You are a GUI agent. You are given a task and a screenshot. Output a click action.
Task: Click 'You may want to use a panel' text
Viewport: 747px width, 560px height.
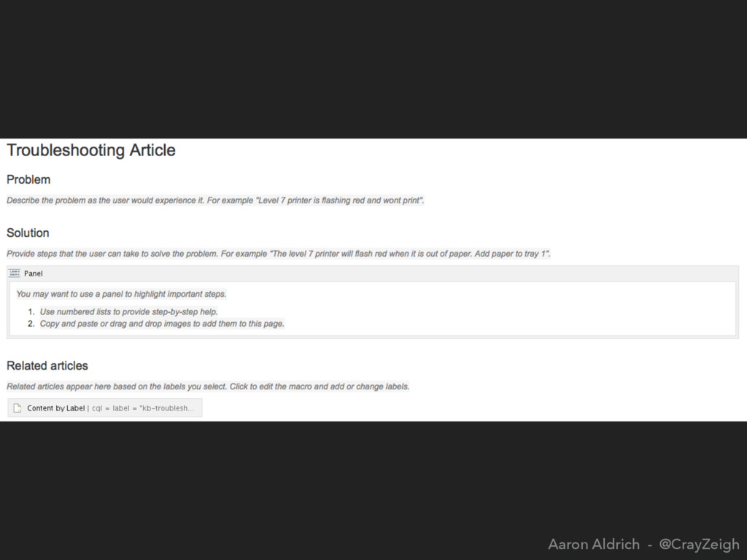(x=121, y=295)
